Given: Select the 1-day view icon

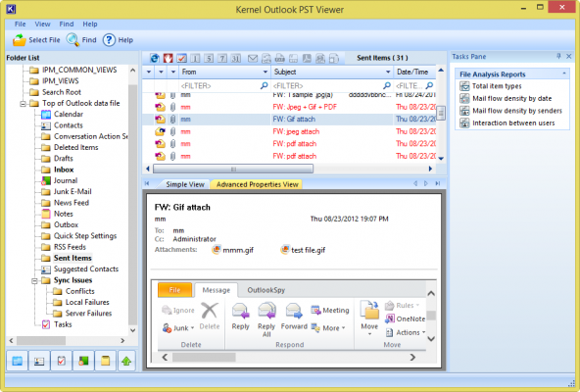Looking at the screenshot, I should [195, 58].
